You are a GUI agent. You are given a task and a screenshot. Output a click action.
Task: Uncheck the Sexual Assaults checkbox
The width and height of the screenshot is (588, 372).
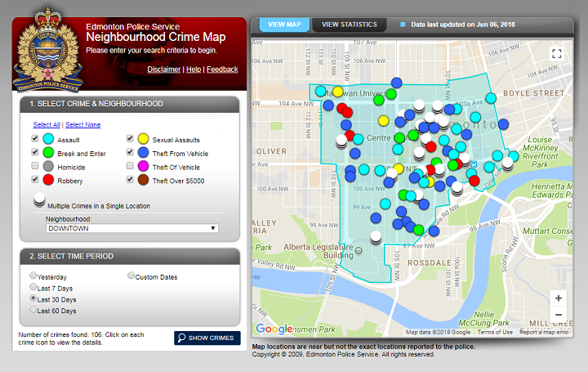pyautogui.click(x=130, y=138)
